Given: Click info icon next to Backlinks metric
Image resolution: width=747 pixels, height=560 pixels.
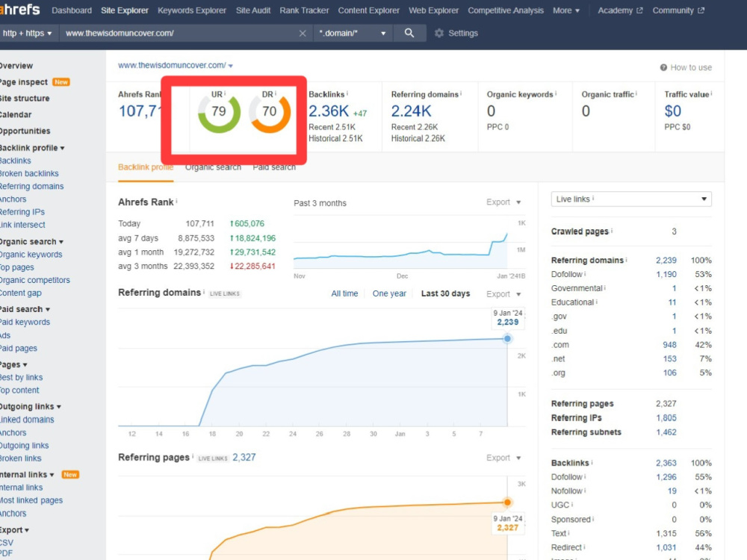Looking at the screenshot, I should (347, 93).
